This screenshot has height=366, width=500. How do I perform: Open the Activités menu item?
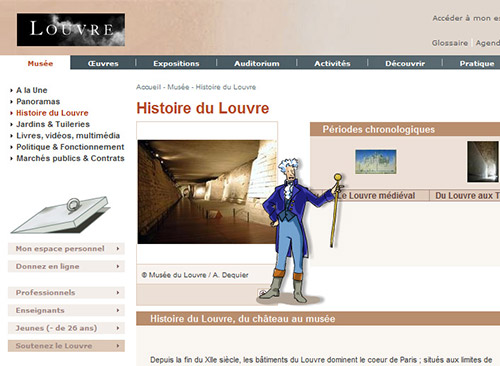pos(332,63)
